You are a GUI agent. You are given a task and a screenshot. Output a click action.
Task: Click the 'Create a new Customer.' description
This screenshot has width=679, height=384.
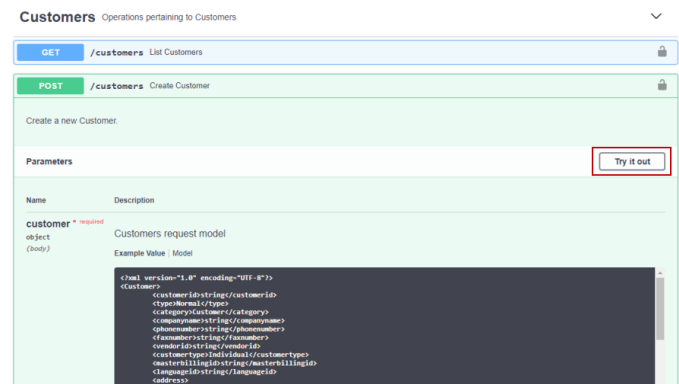pyautogui.click(x=71, y=121)
